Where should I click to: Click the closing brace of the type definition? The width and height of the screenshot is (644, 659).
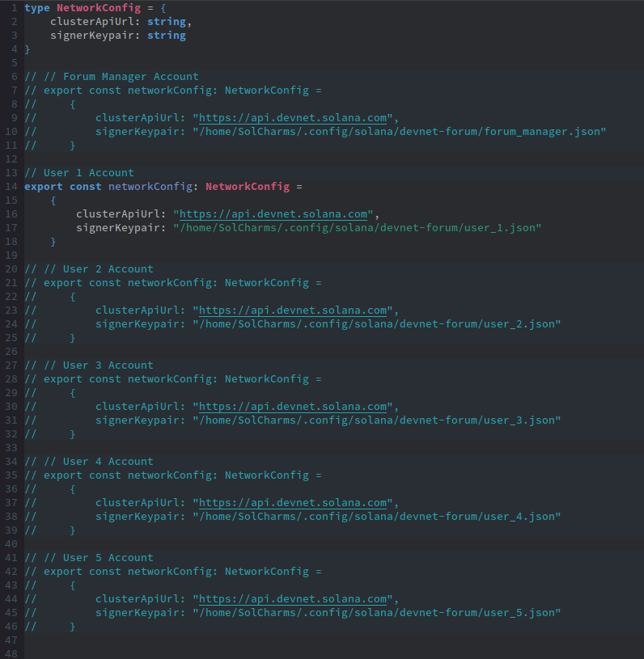pyautogui.click(x=28, y=49)
